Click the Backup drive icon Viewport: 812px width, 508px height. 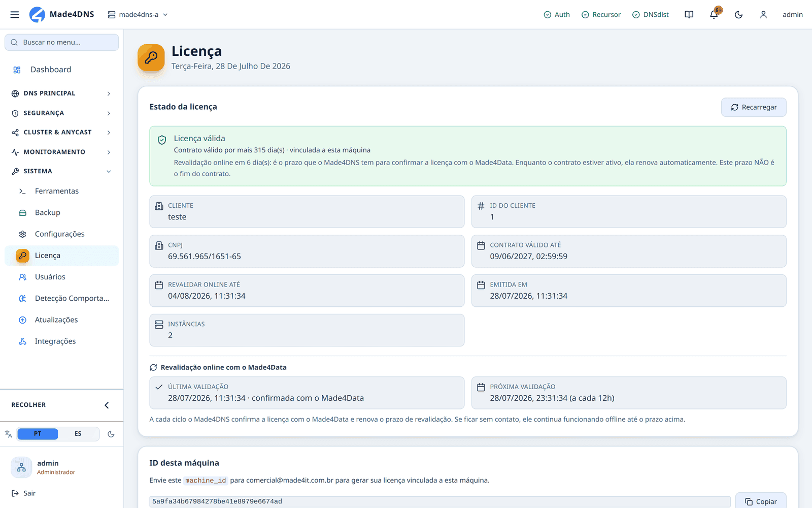(22, 213)
